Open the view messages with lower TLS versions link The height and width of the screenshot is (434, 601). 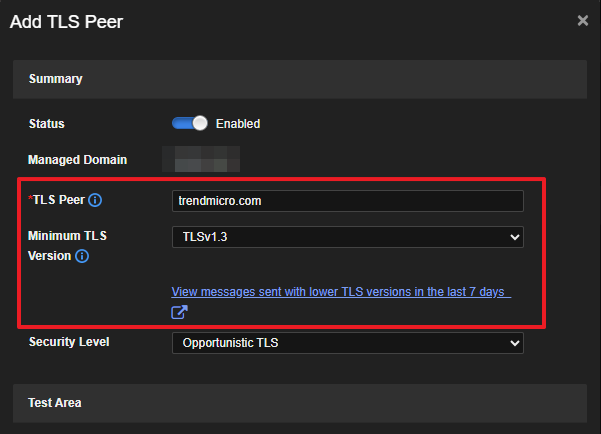340,292
